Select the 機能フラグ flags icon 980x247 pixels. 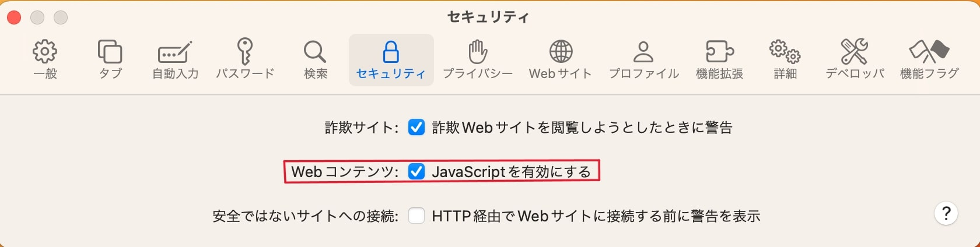tap(929, 52)
